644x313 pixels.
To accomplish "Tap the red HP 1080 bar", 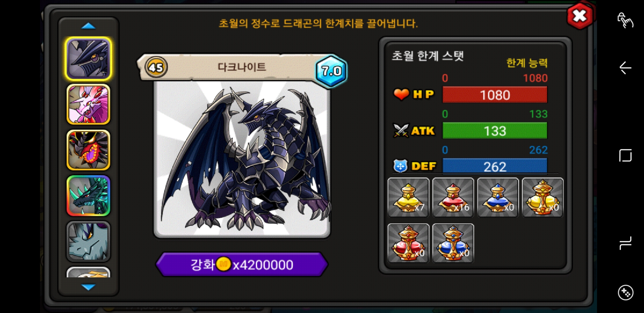I will tap(495, 95).
